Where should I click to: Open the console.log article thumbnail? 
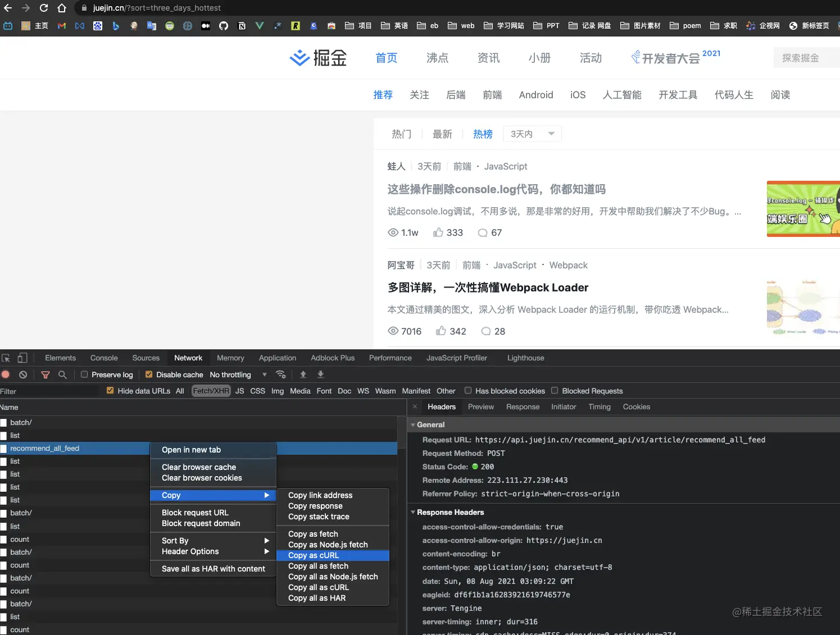tap(803, 209)
